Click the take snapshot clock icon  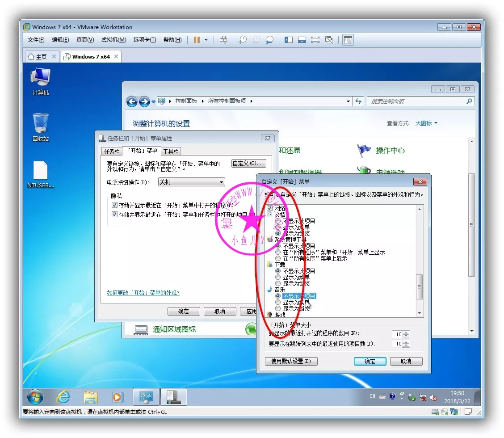(242, 40)
